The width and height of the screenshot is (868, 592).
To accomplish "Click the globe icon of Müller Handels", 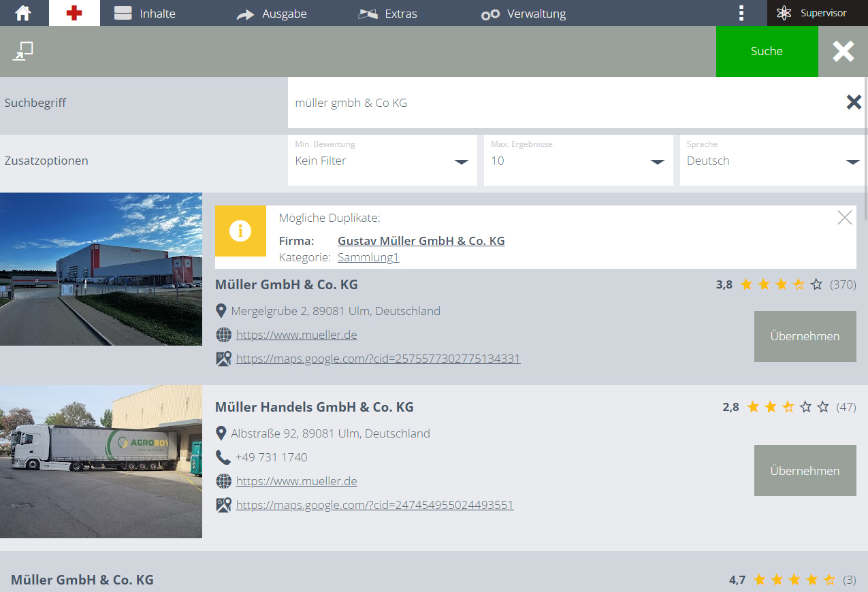I will [x=223, y=481].
